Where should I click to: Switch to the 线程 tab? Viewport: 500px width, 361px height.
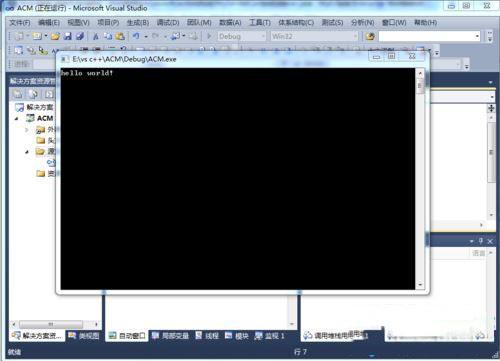(207, 336)
